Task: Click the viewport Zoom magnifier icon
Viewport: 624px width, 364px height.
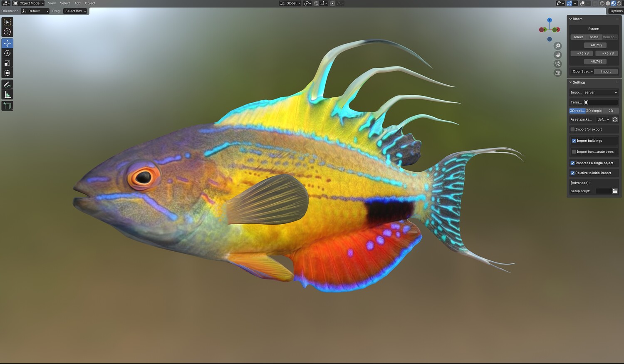Action: point(558,46)
